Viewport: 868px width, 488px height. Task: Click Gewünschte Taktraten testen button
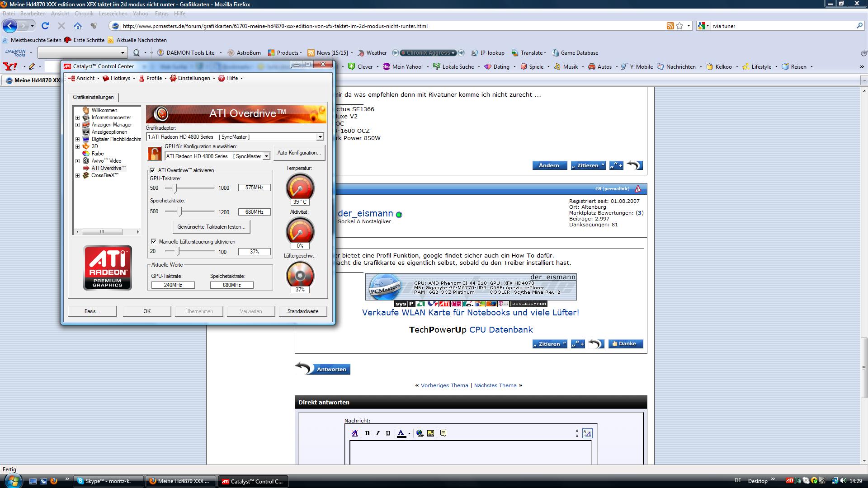211,227
